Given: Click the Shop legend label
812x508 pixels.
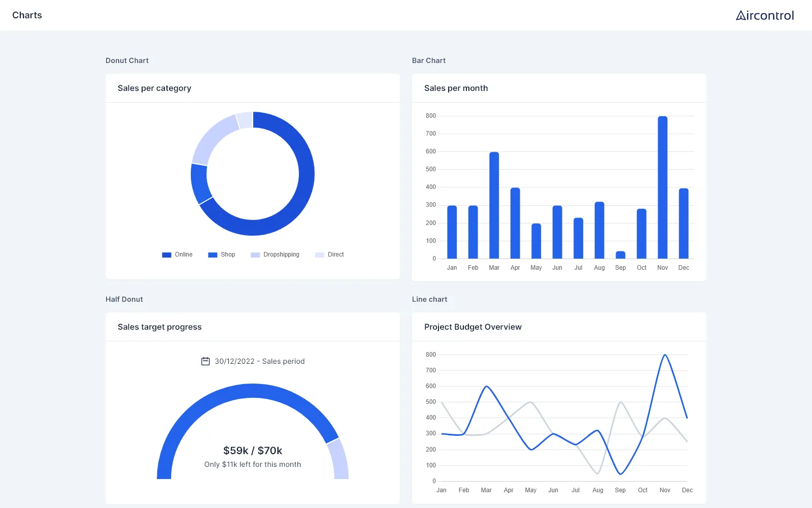Looking at the screenshot, I should click(x=228, y=255).
